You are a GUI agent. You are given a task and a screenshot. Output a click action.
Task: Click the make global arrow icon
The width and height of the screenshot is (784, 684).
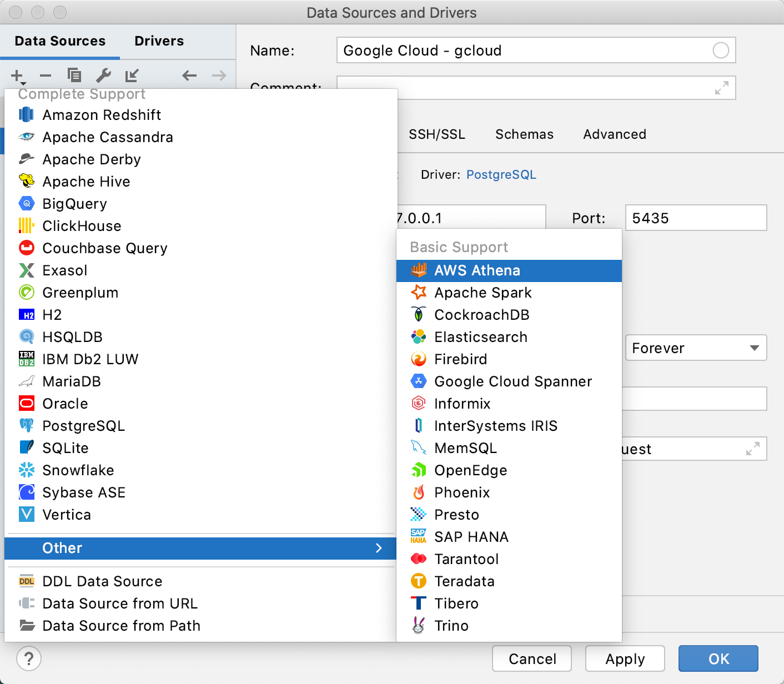132,75
